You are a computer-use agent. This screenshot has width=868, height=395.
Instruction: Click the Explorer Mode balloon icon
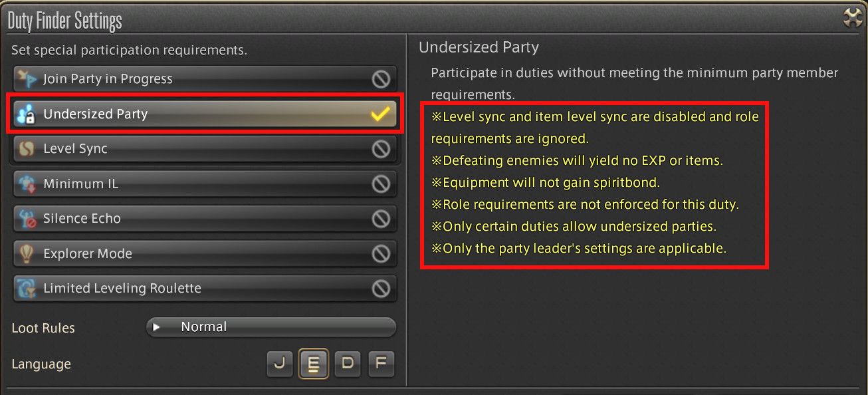coord(27,253)
